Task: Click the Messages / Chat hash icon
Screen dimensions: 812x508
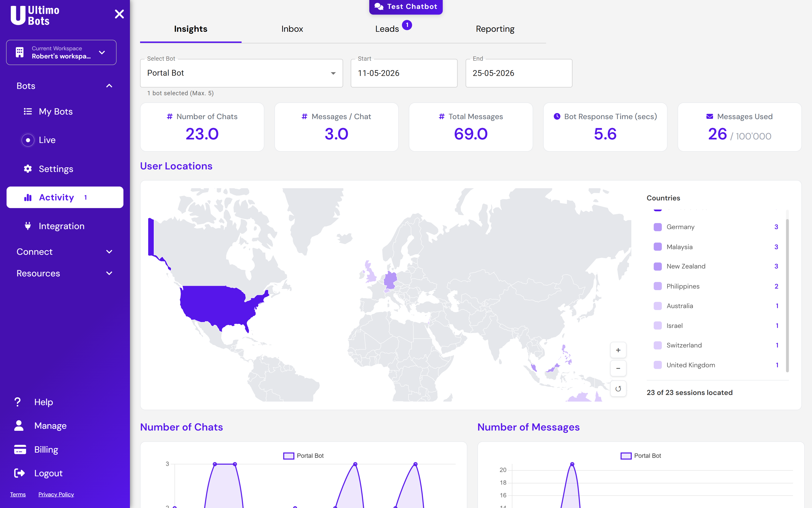Action: pyautogui.click(x=304, y=116)
